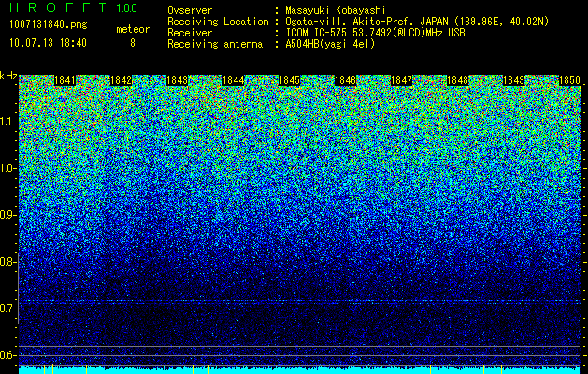Click the 'meteor' count label
Screen dimensions: 588x374
tap(133, 29)
